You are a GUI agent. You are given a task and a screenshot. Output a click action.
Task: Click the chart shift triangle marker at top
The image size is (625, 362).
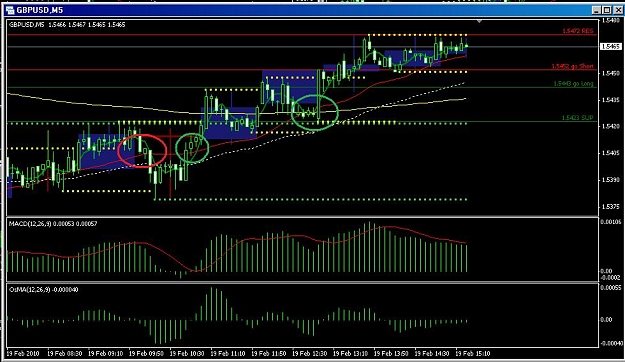(480, 21)
